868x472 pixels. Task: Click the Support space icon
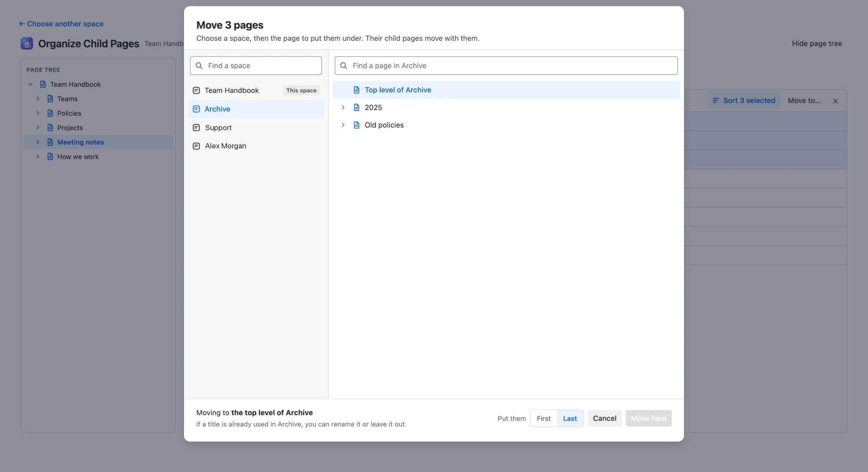196,128
